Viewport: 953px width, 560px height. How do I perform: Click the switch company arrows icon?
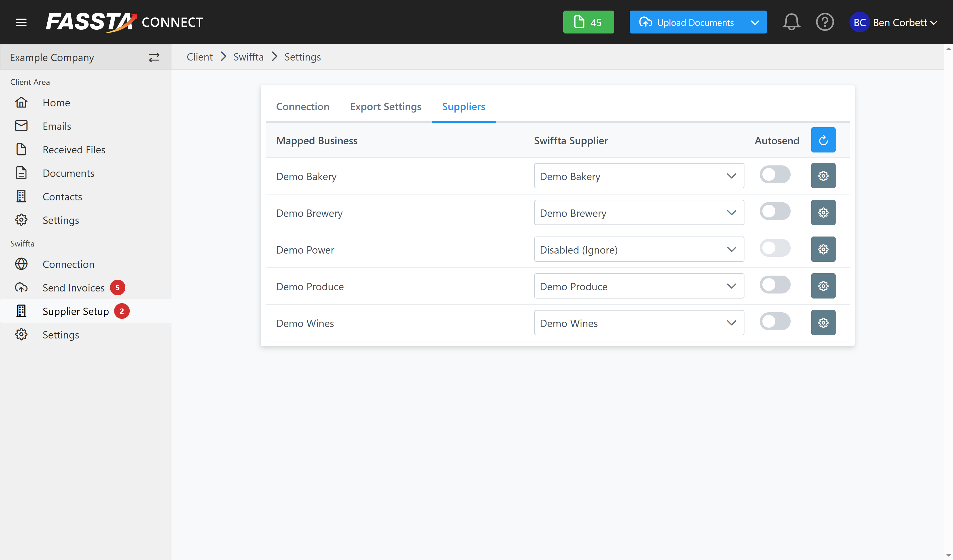154,57
